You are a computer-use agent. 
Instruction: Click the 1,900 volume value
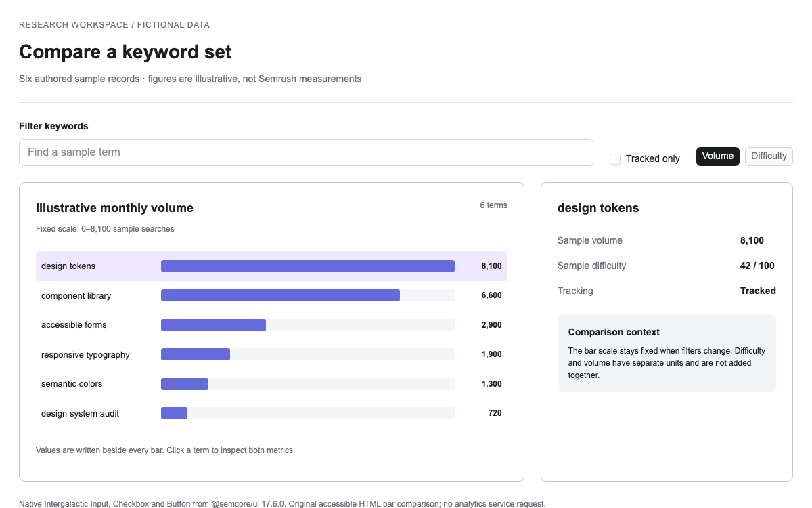(x=492, y=354)
